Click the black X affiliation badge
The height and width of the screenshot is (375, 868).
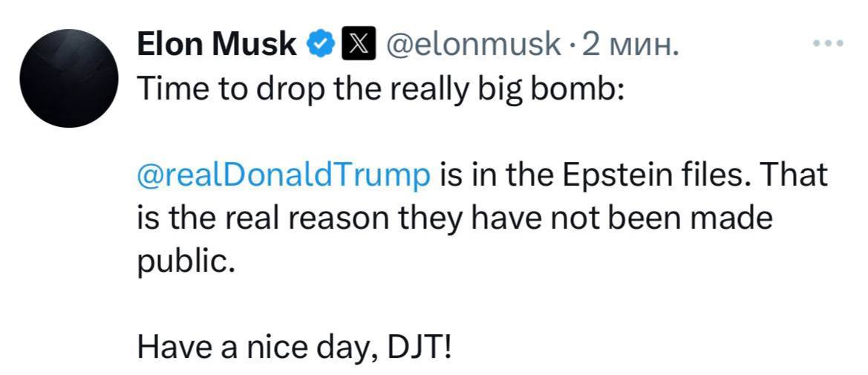[359, 45]
